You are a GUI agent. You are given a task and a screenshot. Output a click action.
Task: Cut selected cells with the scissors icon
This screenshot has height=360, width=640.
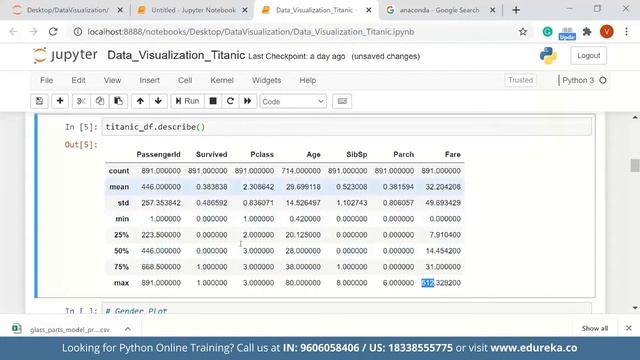[x=81, y=101]
